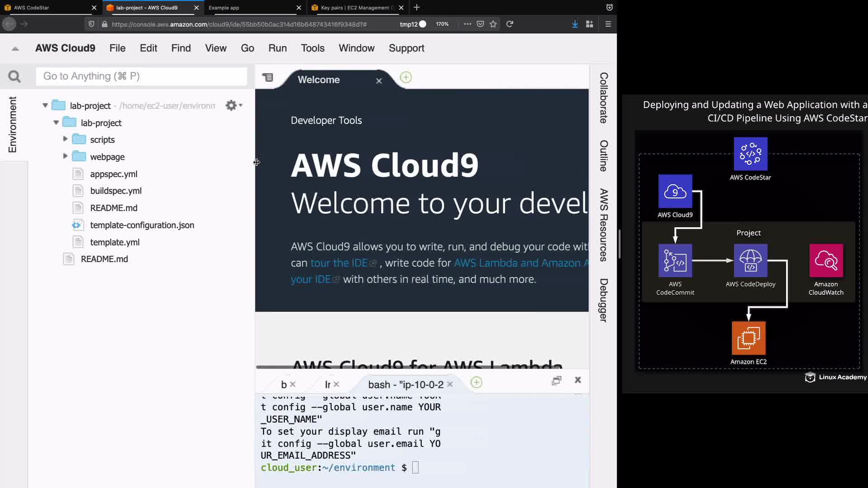Bookmark this page with the star icon

click(x=493, y=24)
